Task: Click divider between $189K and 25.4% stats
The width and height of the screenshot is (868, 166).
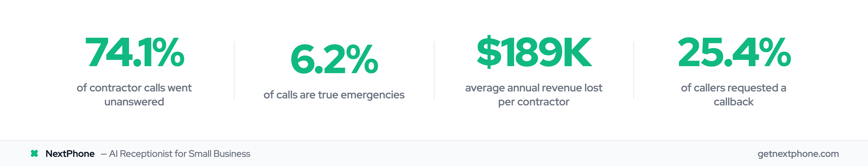Action: [634, 70]
